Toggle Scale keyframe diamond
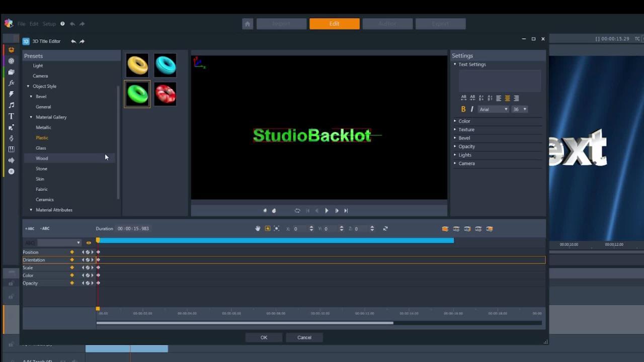The image size is (644, 362). point(72,267)
